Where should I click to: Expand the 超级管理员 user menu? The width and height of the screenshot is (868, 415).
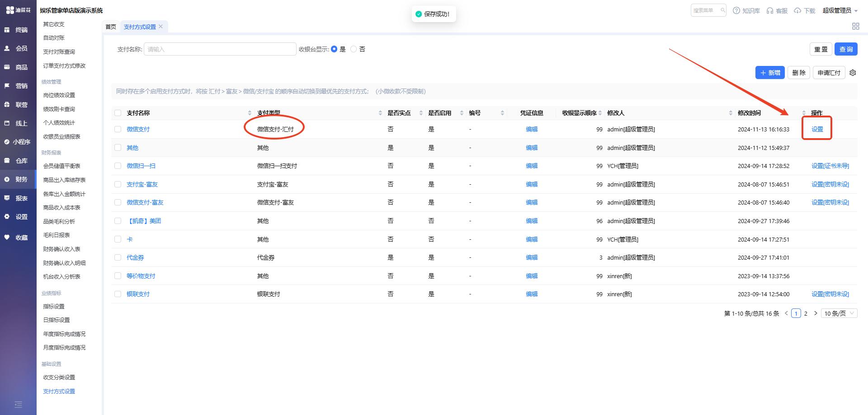[840, 10]
